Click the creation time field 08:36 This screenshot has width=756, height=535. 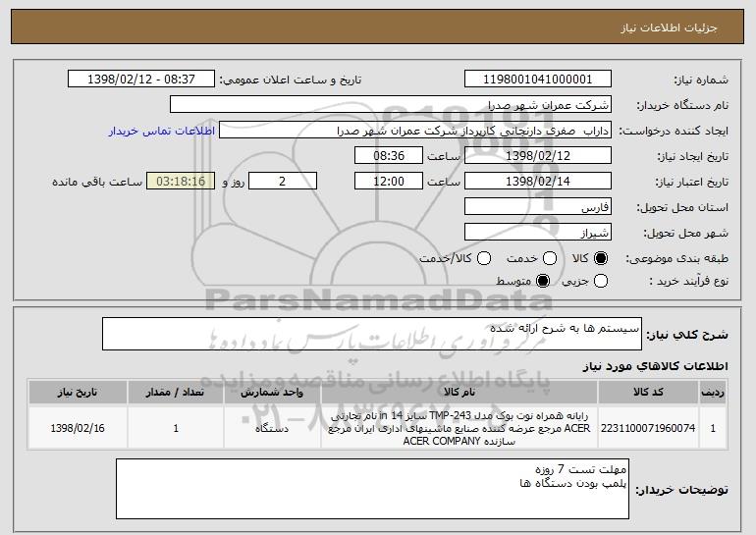[x=389, y=156]
